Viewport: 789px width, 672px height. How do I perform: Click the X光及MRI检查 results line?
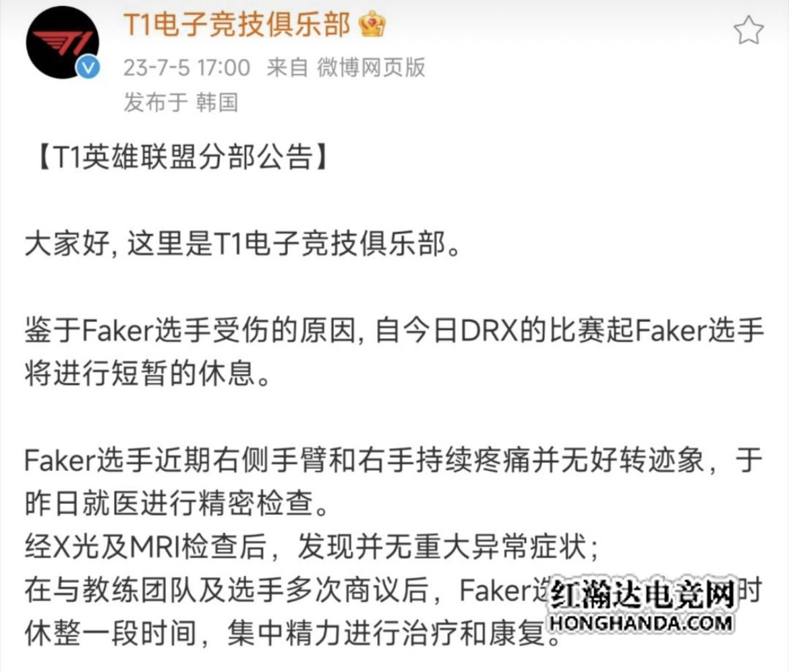[312, 546]
